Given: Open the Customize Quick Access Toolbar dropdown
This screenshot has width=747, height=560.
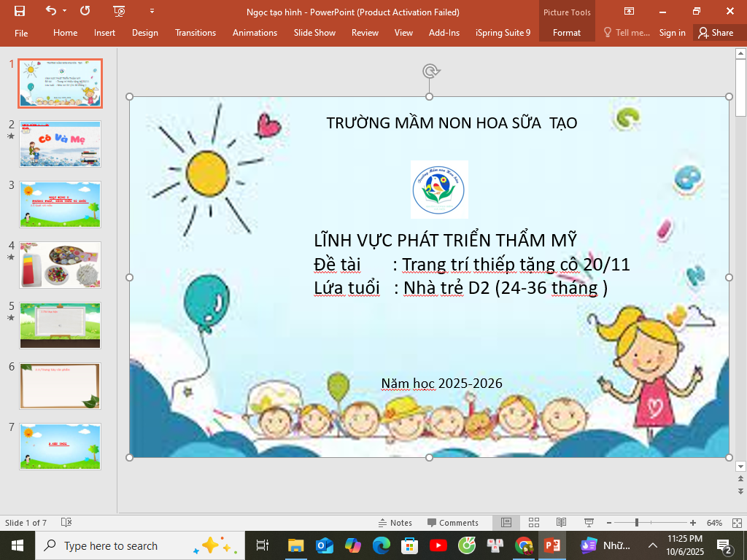Looking at the screenshot, I should pos(152,11).
